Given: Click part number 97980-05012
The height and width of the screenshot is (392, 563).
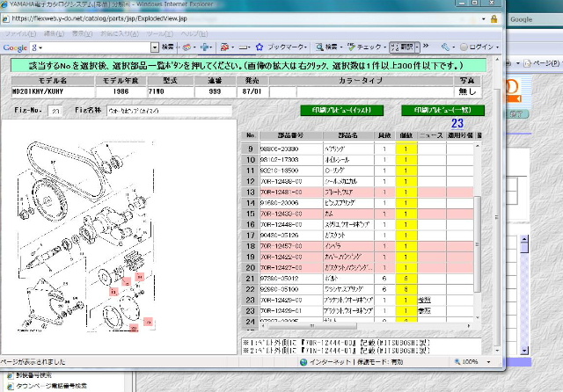Looking at the screenshot, I should click(280, 279).
